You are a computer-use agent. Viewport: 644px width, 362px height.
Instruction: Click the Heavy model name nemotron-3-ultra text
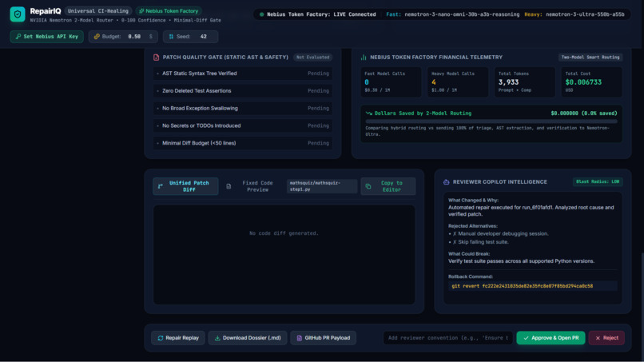(585, 14)
